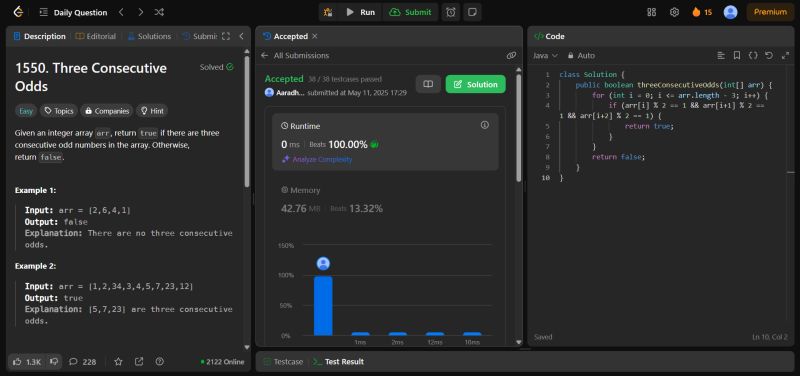Click the 2122 Online indicator

coord(222,362)
